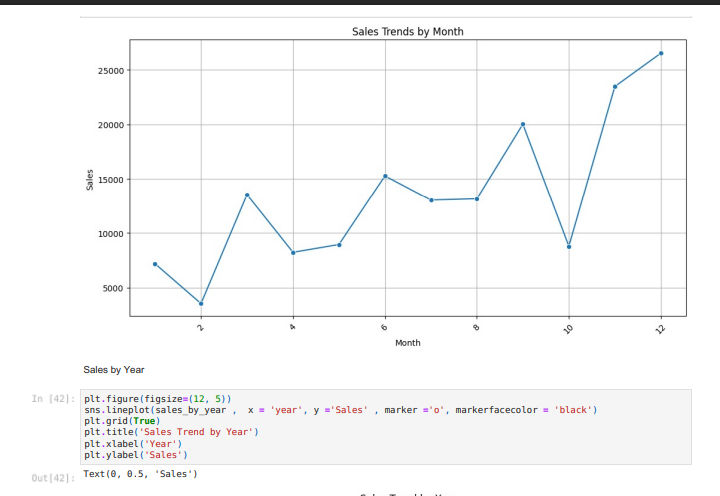Click the x-axis tick label 6
The height and width of the screenshot is (496, 720).
tap(384, 327)
